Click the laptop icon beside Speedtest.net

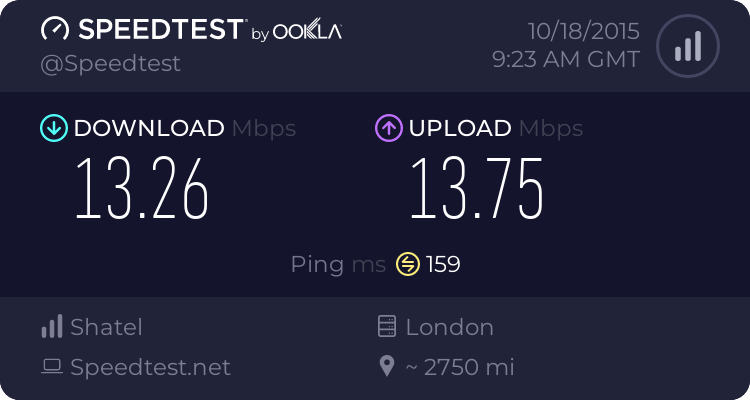click(52, 367)
